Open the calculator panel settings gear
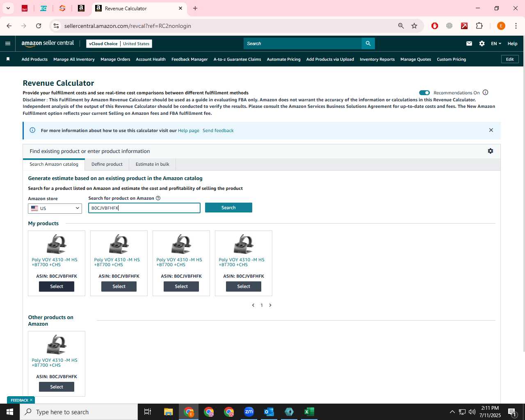The width and height of the screenshot is (525, 420). click(490, 151)
